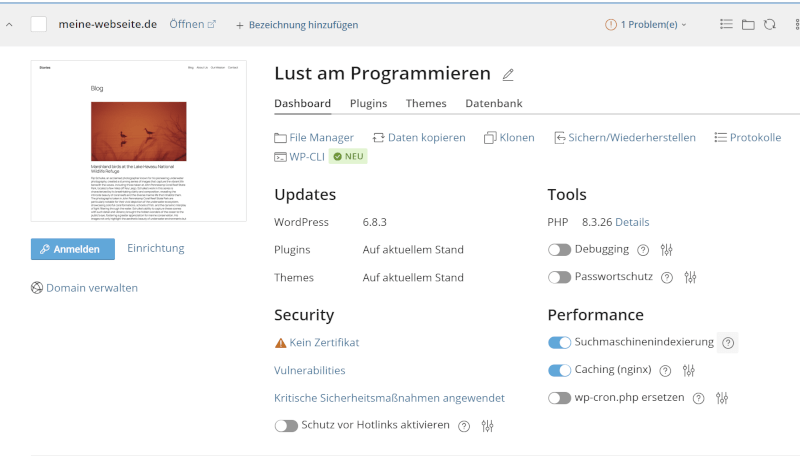Open the Datenbank tab
The image size is (800, 456).
[493, 103]
